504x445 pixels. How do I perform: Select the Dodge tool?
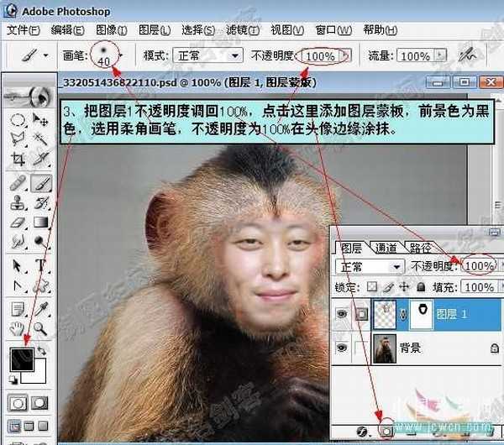[x=41, y=241]
